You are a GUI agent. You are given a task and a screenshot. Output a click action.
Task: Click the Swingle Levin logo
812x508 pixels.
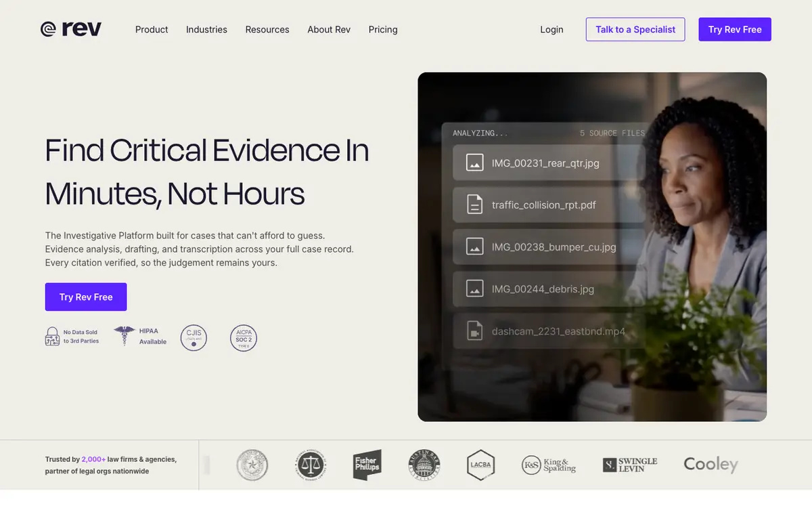click(630, 465)
